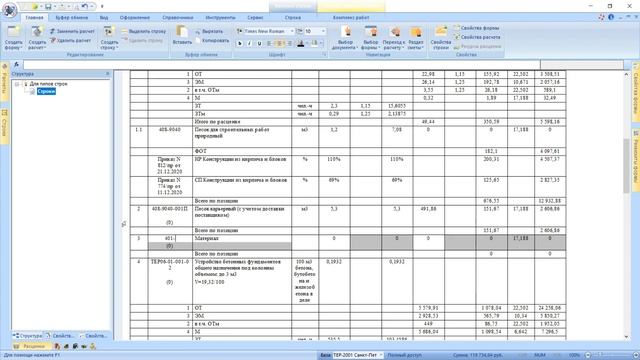The height and width of the screenshot is (360, 640).
Task: Click Свойства расчета
Action: point(477,37)
